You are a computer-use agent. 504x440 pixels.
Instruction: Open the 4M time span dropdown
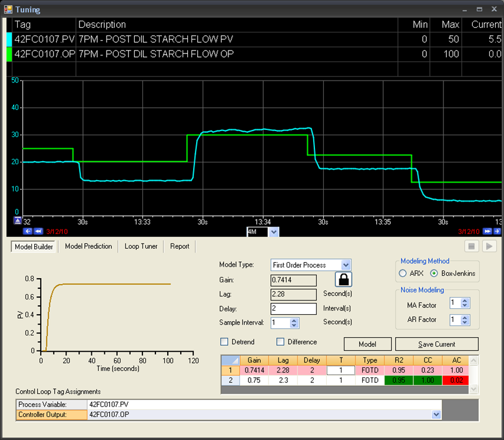[x=274, y=232]
